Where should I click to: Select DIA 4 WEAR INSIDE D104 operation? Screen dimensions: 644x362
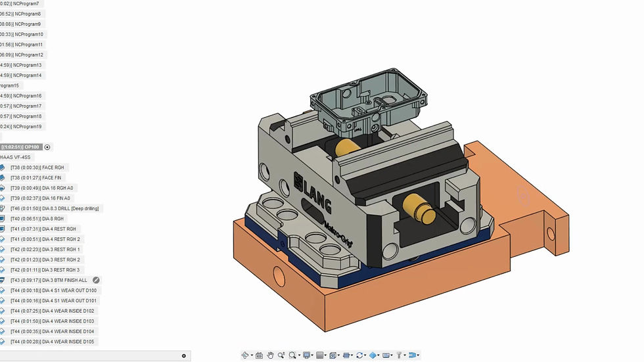52,332
